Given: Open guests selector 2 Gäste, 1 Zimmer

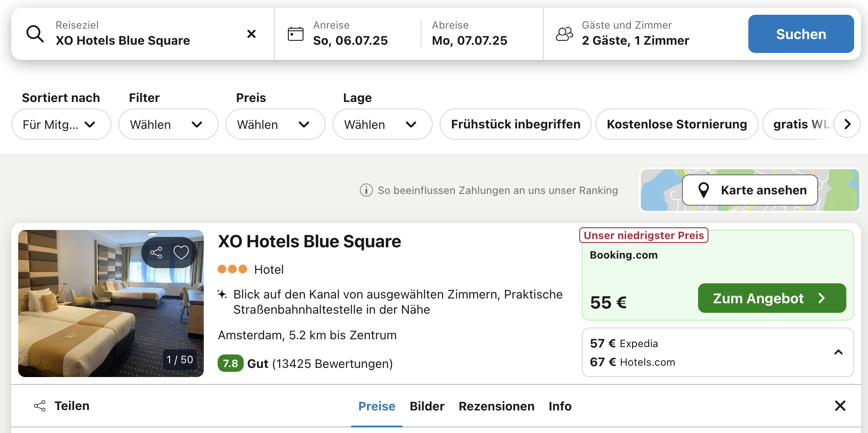Looking at the screenshot, I should point(635,40).
